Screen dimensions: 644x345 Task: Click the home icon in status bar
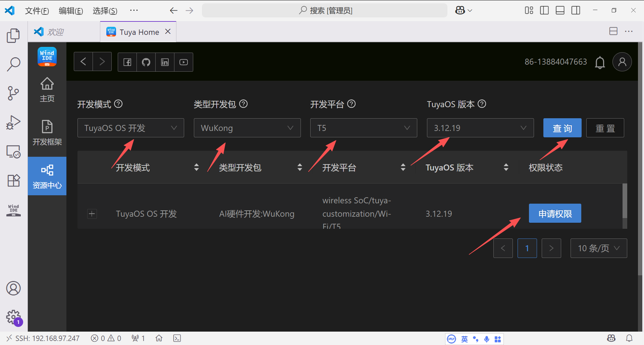[159, 338]
